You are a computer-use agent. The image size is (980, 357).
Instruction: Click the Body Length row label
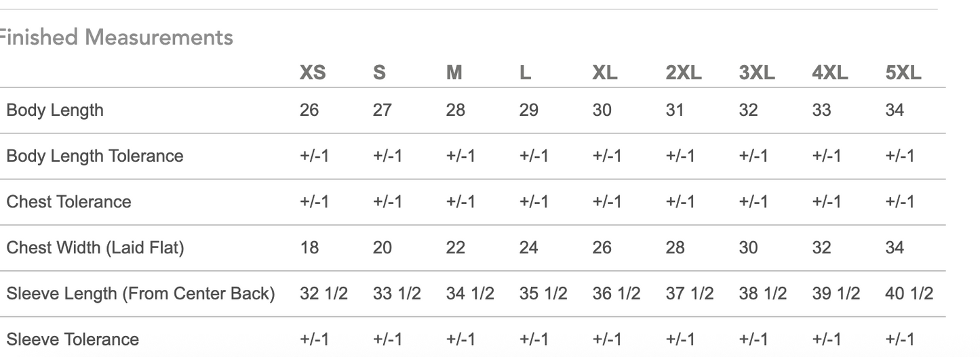pos(55,110)
